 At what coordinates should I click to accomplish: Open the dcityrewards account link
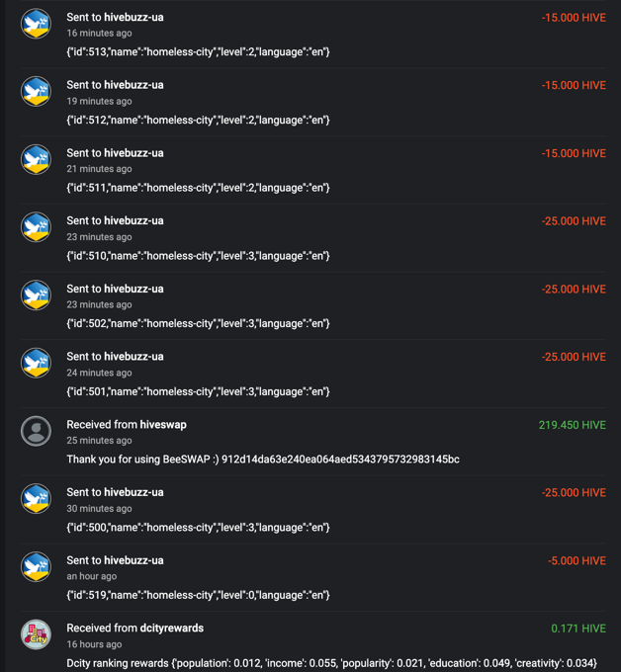point(171,629)
